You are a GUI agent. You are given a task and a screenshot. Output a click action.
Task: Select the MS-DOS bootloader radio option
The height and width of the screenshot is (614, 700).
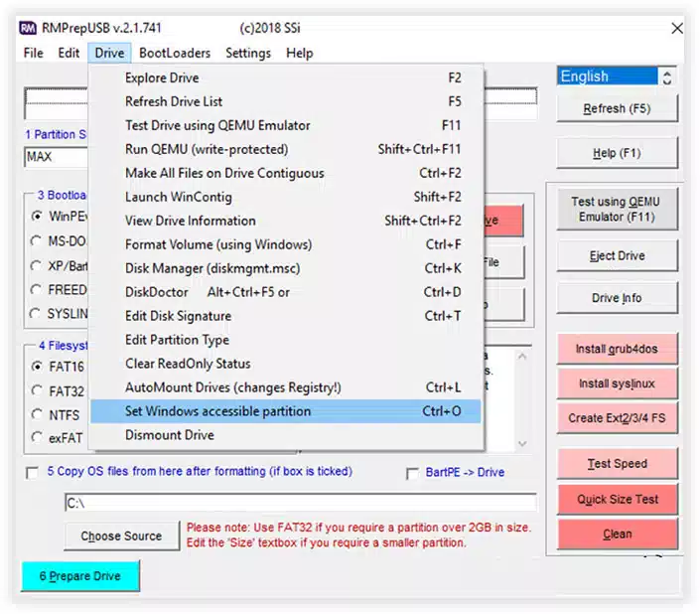click(36, 241)
